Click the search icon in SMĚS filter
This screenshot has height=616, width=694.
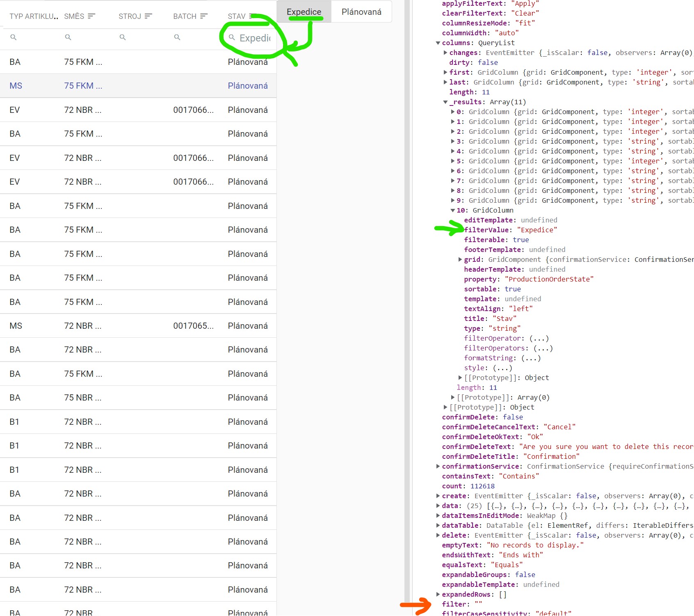[x=68, y=37]
